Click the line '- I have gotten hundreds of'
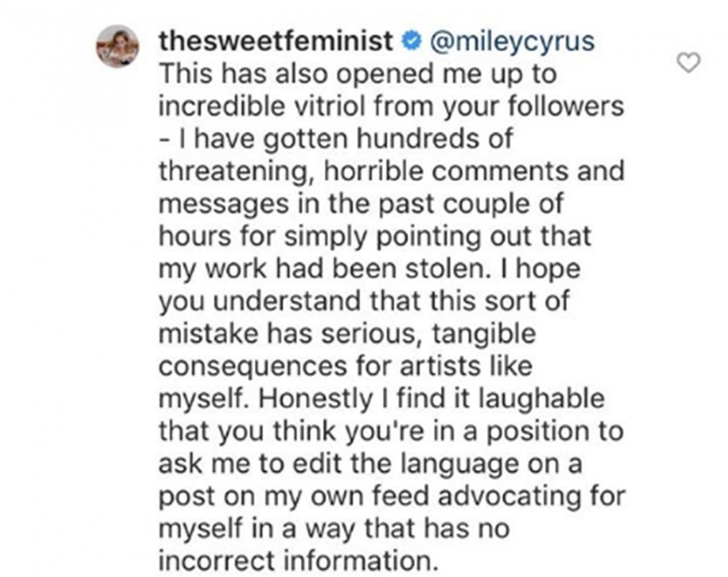The height and width of the screenshot is (577, 728). pos(336,139)
